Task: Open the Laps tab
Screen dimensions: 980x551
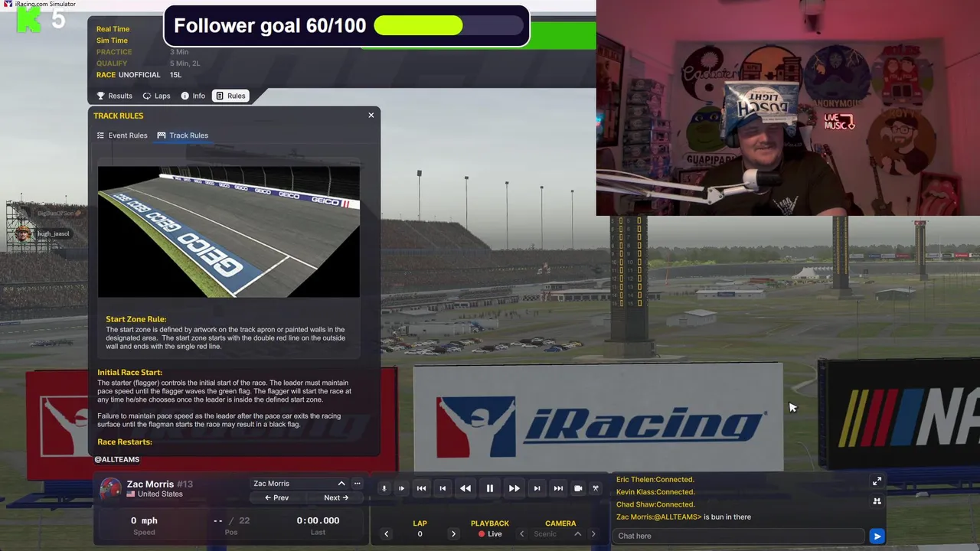Action: point(156,96)
